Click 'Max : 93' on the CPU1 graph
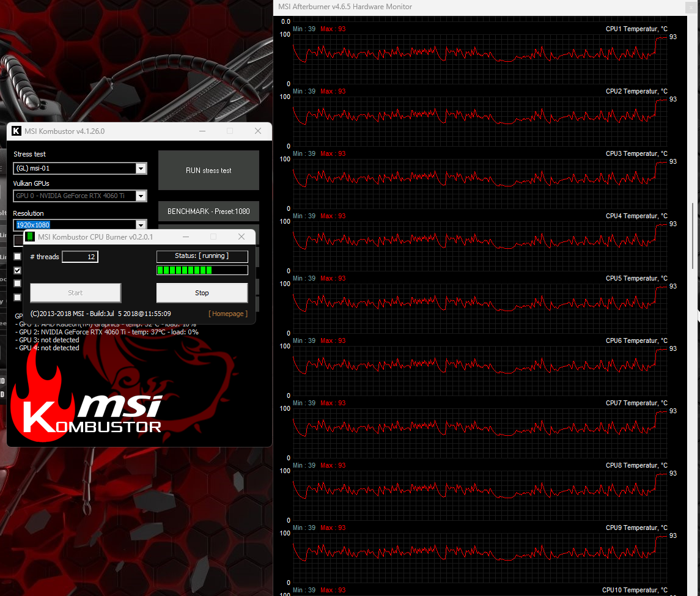Screen dimensions: 700x596 333,29
